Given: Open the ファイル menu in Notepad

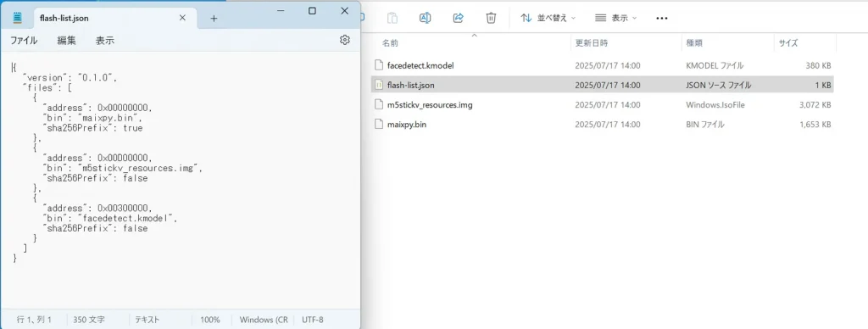Looking at the screenshot, I should [24, 41].
